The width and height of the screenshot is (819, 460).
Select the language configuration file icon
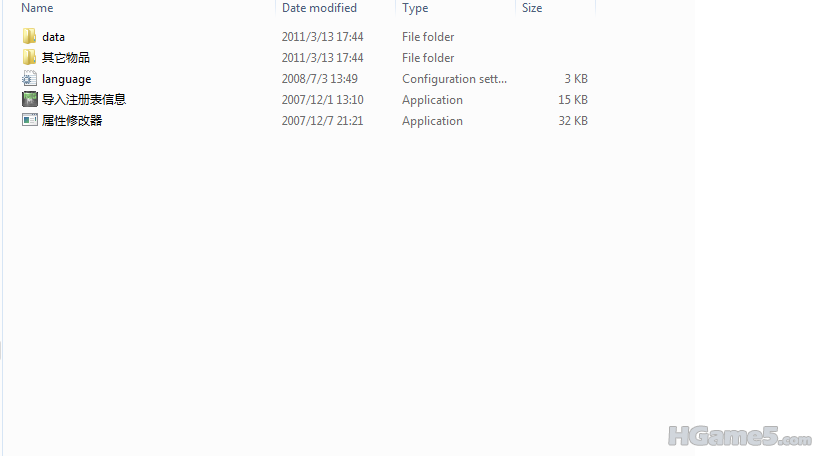coord(29,79)
